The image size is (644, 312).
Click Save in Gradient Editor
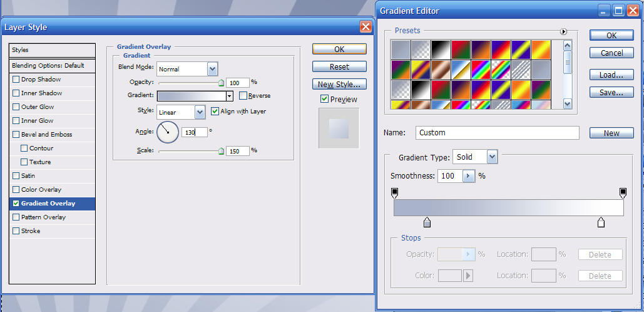point(611,93)
